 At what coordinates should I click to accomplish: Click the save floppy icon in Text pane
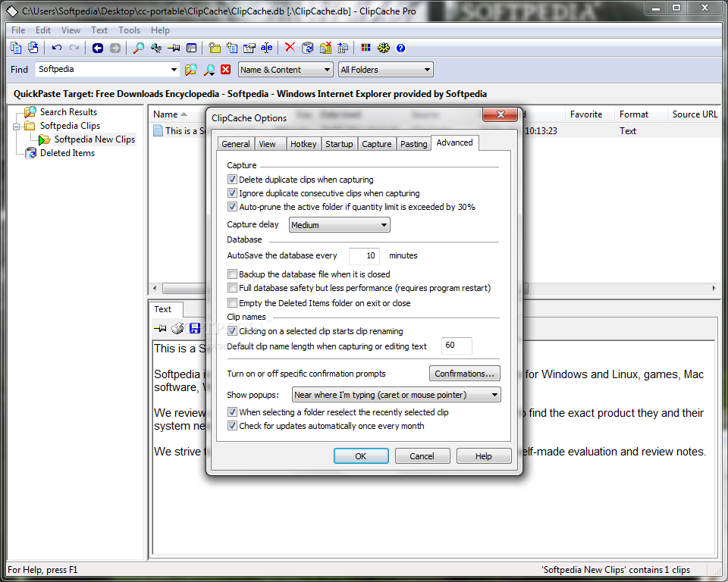(195, 328)
